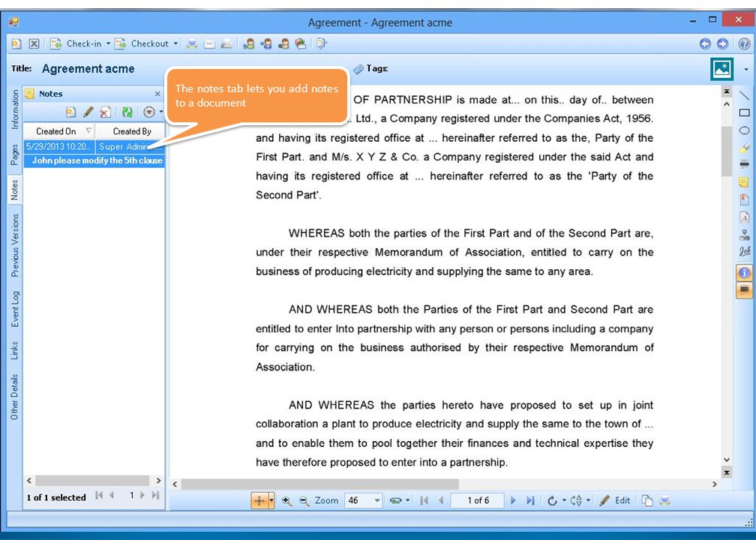The image size is (756, 540).
Task: Click the fax icon in top toolbar
Action: 226,43
